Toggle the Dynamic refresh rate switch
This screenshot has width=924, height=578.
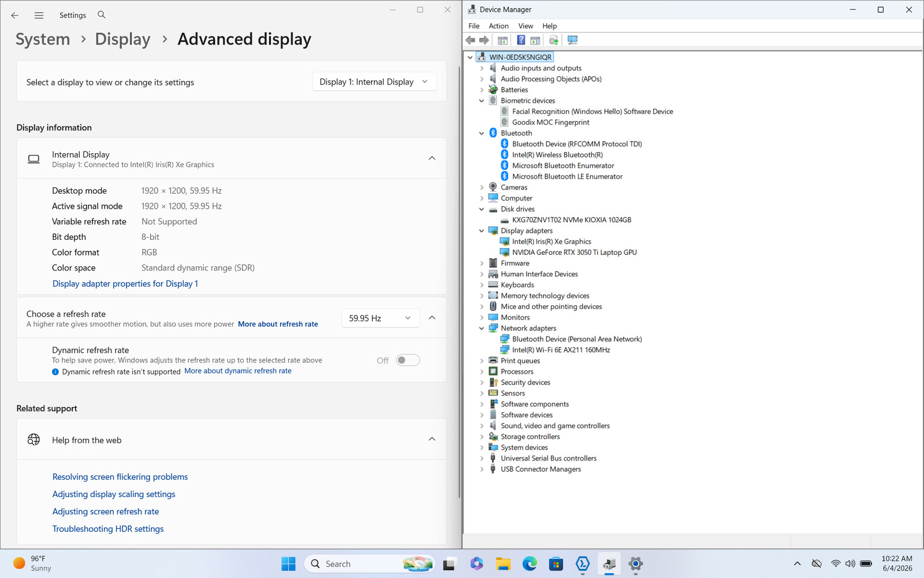click(408, 360)
